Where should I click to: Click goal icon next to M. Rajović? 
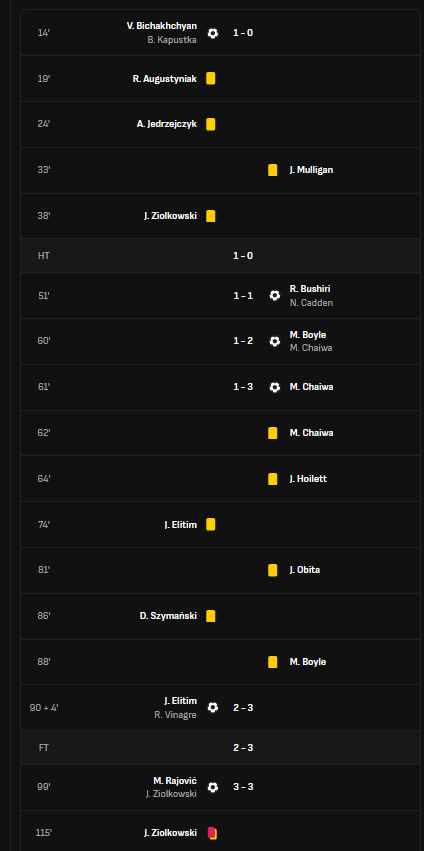click(213, 787)
